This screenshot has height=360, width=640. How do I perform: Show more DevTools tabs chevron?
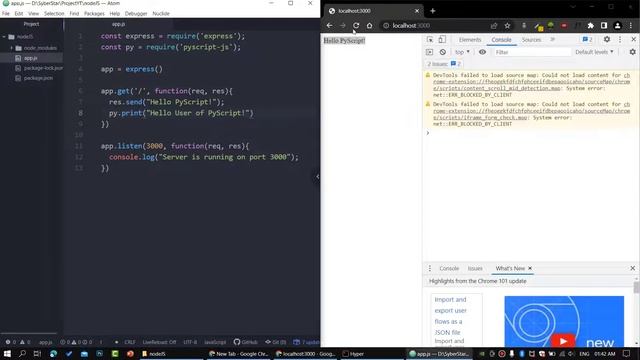[x=553, y=40]
